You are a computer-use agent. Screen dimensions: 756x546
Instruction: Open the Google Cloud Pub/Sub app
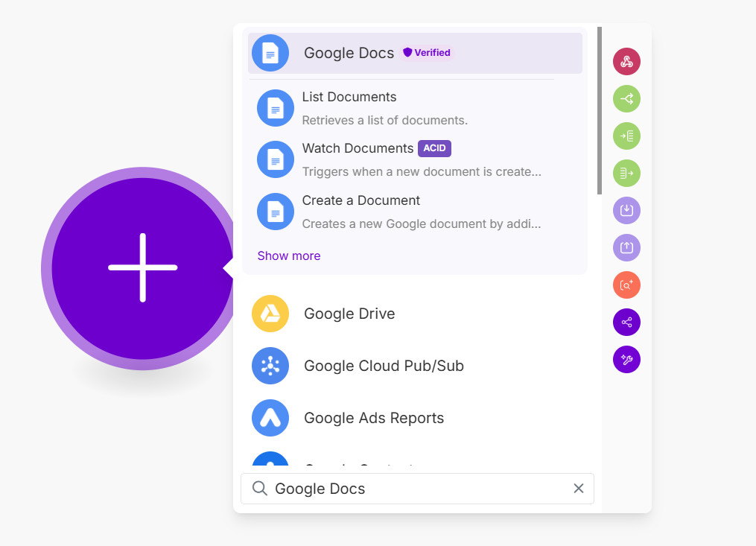tap(415, 366)
